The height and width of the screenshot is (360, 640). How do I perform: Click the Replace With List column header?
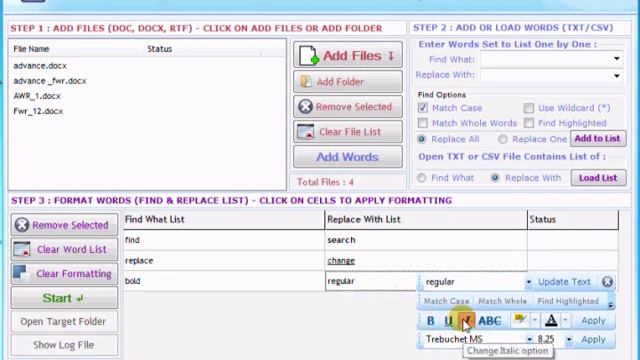426,220
